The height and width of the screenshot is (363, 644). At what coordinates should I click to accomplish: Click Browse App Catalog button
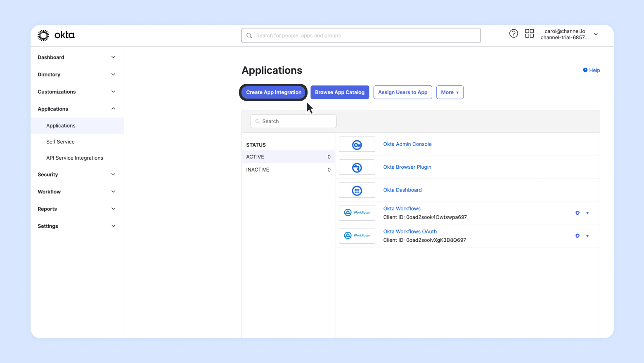tap(340, 92)
